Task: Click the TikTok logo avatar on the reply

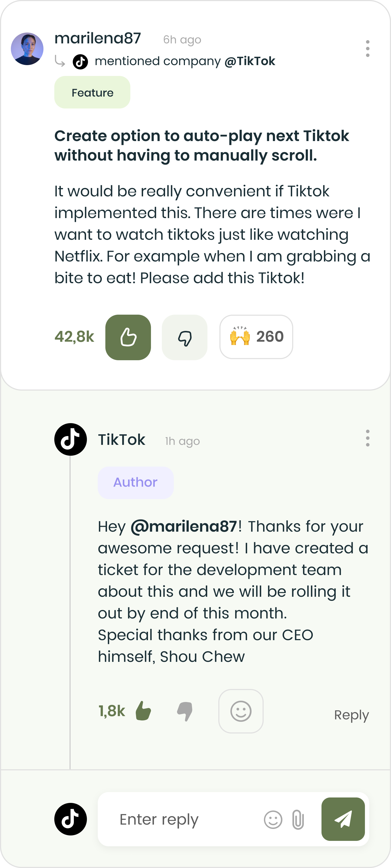Action: 71,439
